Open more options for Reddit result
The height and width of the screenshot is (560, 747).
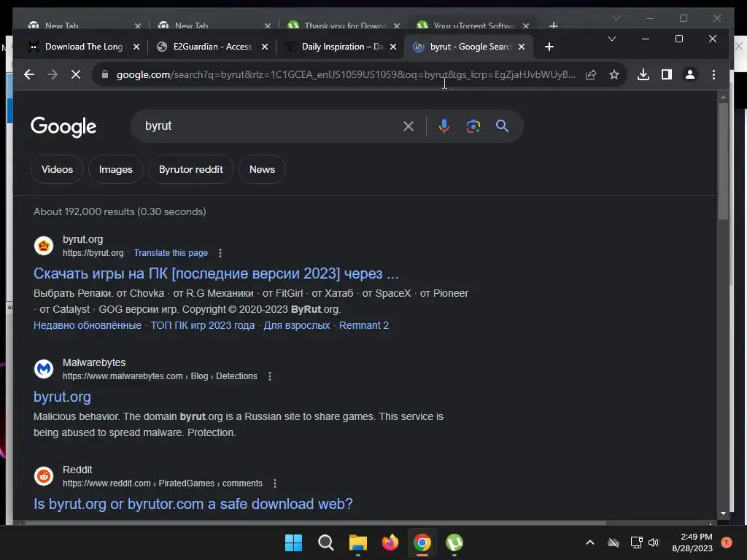pyautogui.click(x=275, y=483)
